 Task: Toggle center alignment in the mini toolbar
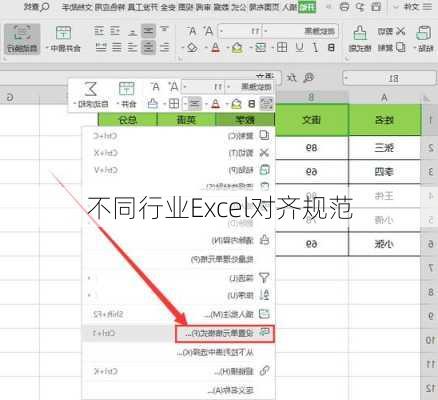tap(194, 104)
